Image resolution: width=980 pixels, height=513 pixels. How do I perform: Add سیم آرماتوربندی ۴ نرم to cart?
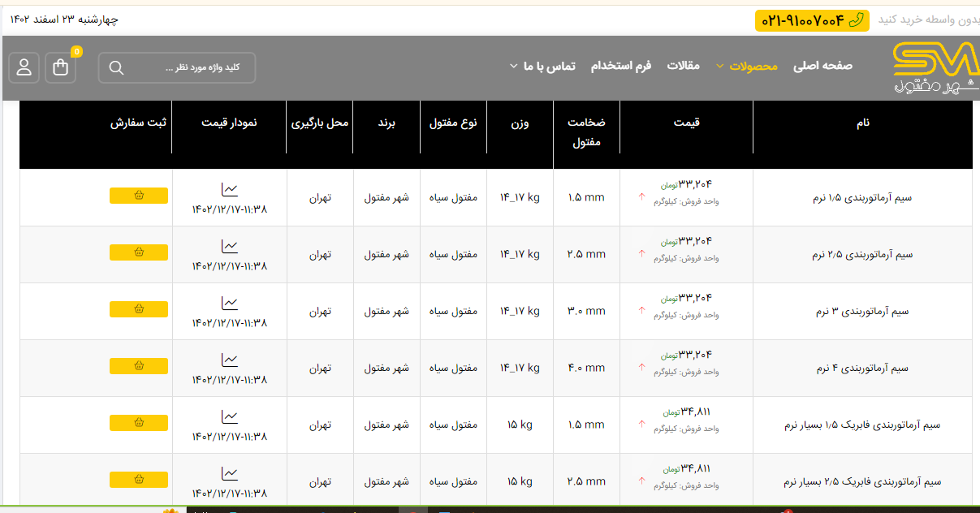coord(139,366)
